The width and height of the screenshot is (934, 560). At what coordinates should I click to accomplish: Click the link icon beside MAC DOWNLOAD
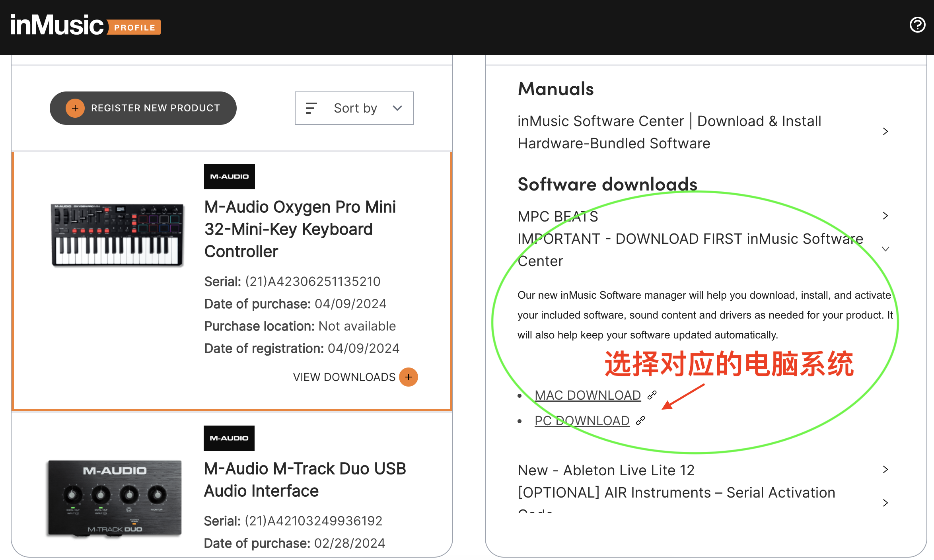tap(652, 395)
